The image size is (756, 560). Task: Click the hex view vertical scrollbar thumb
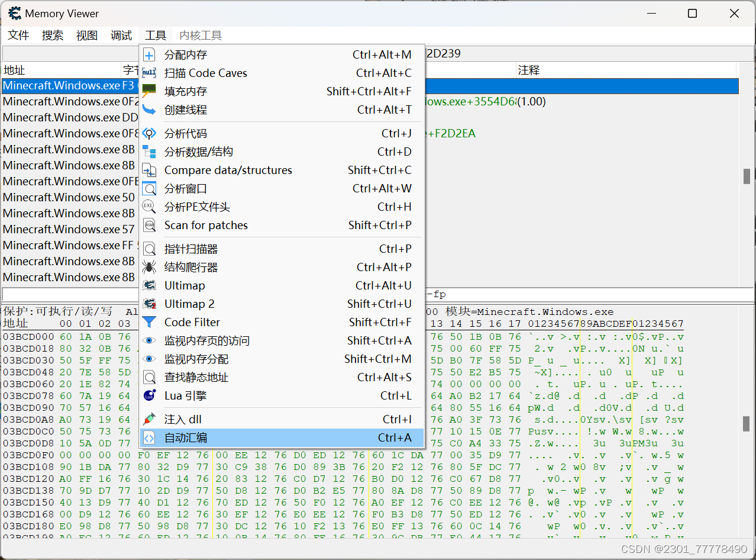[747, 424]
